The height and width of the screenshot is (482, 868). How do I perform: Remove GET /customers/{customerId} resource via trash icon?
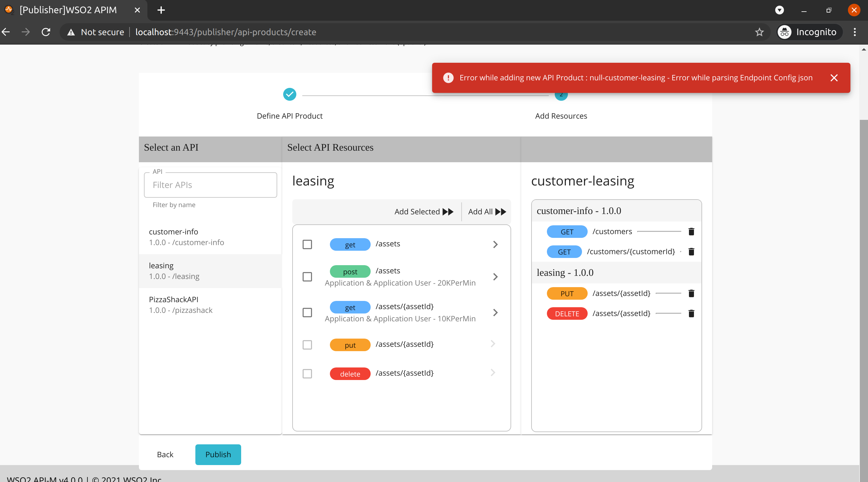click(x=691, y=252)
